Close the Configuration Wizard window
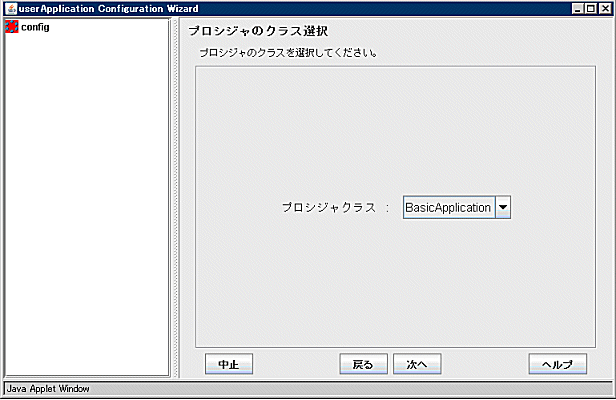The height and width of the screenshot is (400, 616). [605, 9]
